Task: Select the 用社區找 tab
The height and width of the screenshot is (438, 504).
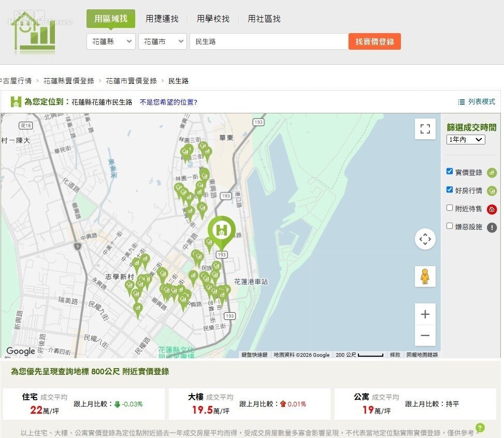Action: [x=264, y=19]
